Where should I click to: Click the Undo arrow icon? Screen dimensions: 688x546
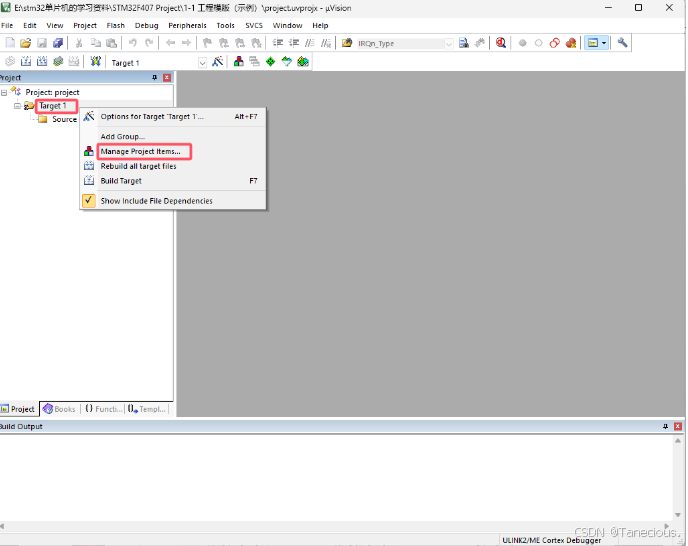pos(133,43)
